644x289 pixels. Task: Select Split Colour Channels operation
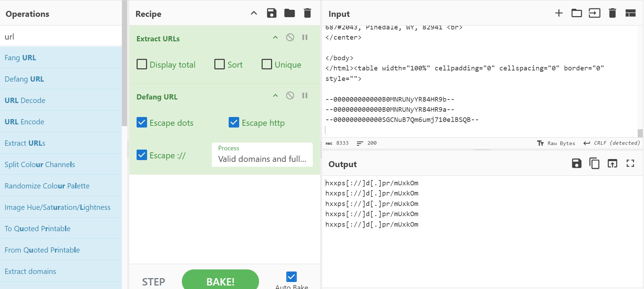61,164
